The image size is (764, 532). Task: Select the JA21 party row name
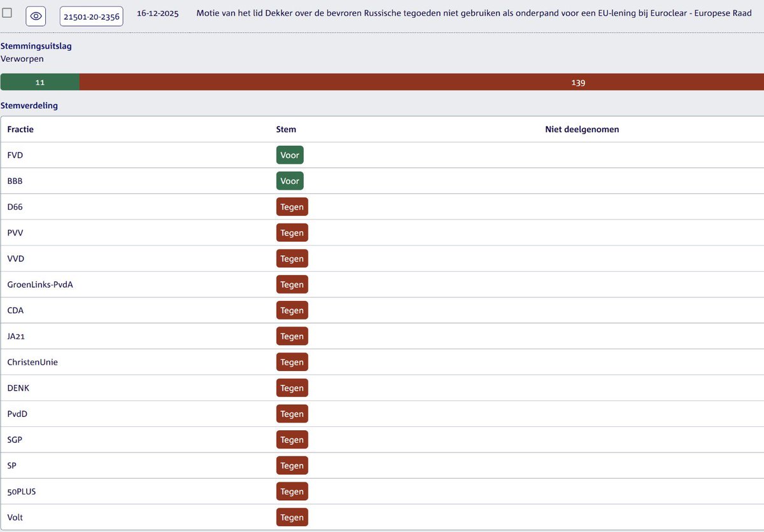(16, 337)
